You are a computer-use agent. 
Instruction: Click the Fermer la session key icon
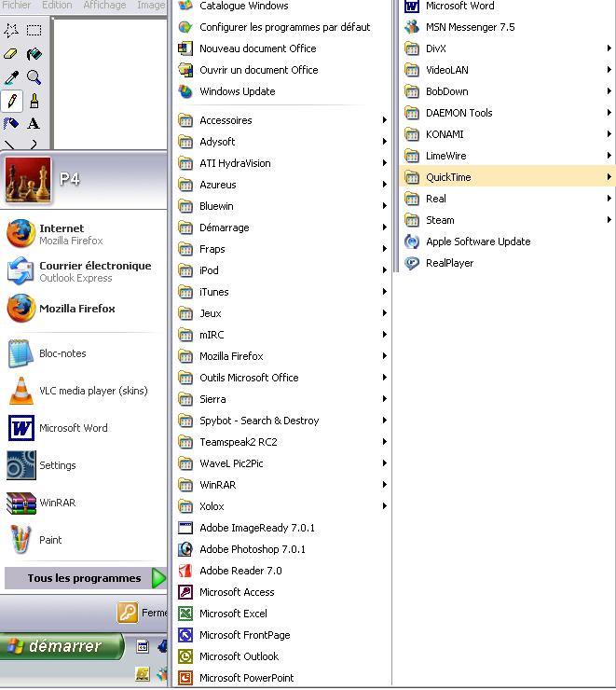[128, 613]
